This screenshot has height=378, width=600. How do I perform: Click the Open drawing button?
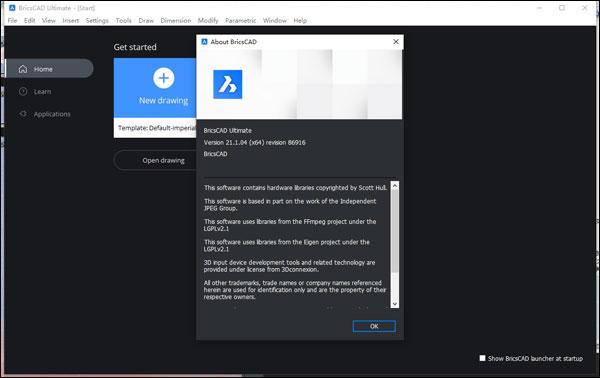(x=155, y=160)
